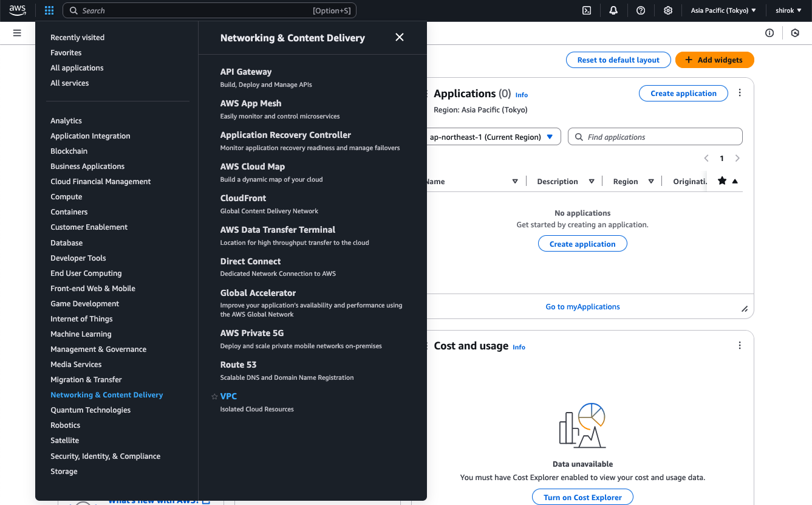This screenshot has height=505, width=812.
Task: Click the favorites star column header
Action: pos(722,181)
